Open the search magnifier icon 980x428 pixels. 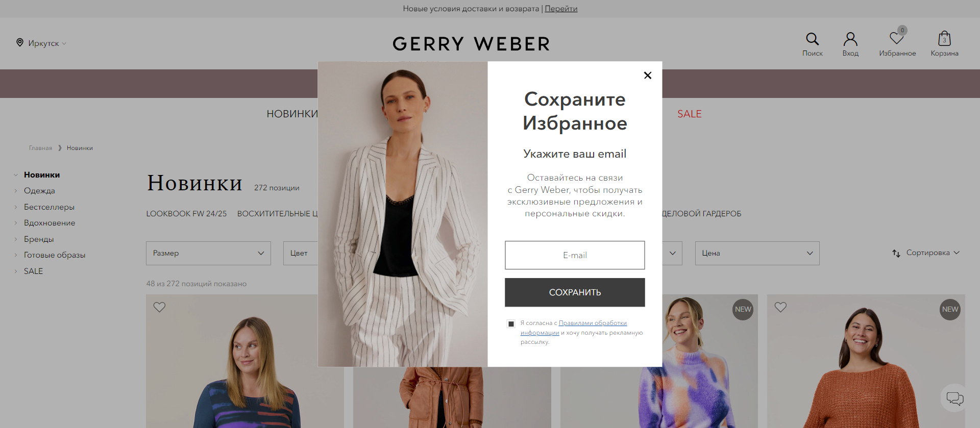click(x=812, y=39)
